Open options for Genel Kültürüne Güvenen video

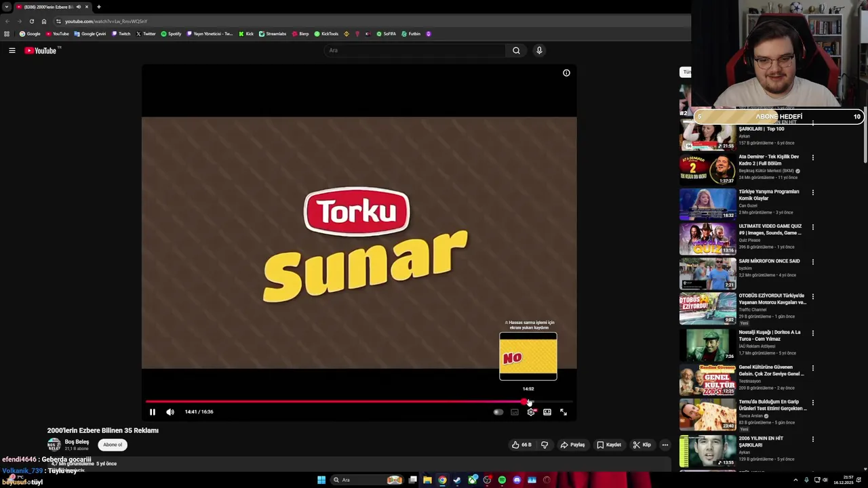pyautogui.click(x=813, y=368)
